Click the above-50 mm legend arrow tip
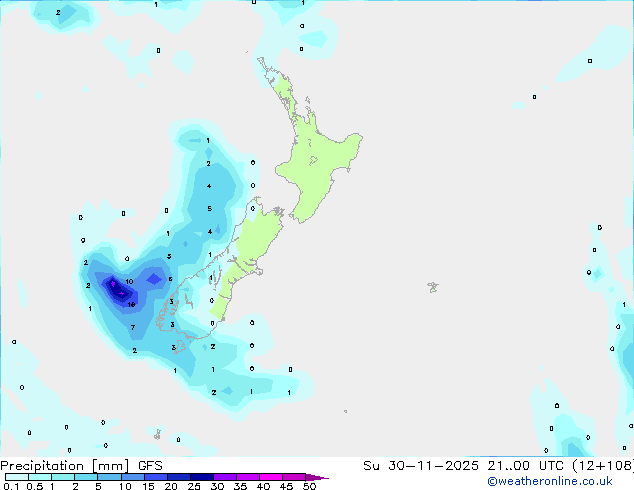634x490 pixels. (x=317, y=477)
